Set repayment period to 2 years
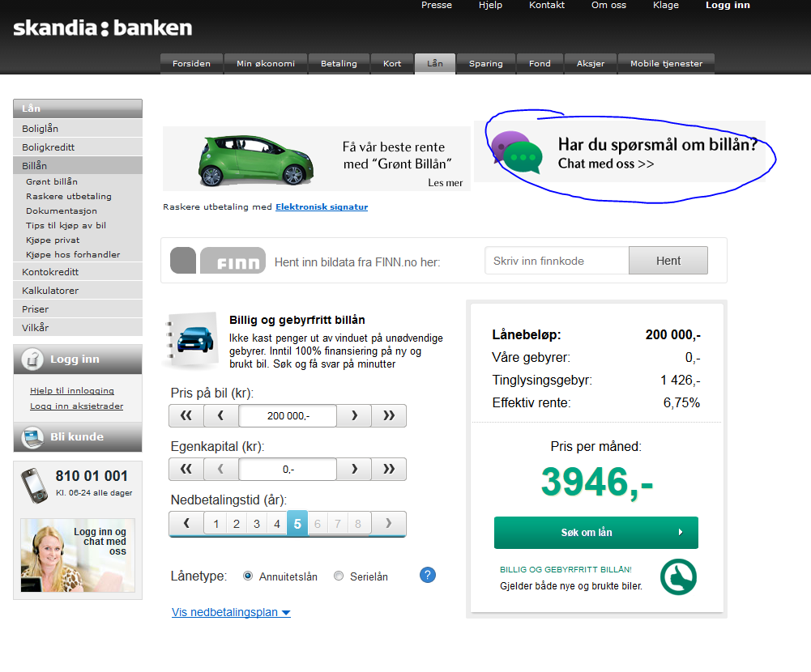811x672 pixels. pos(237,524)
